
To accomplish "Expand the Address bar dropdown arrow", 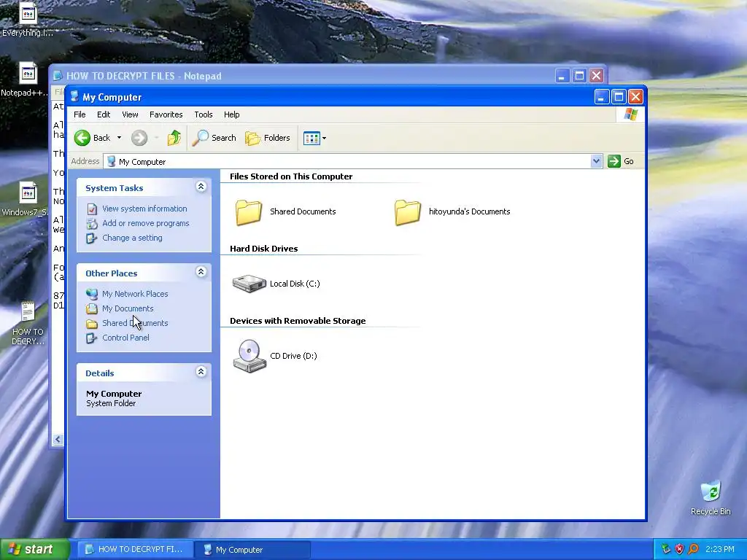I will [x=596, y=161].
